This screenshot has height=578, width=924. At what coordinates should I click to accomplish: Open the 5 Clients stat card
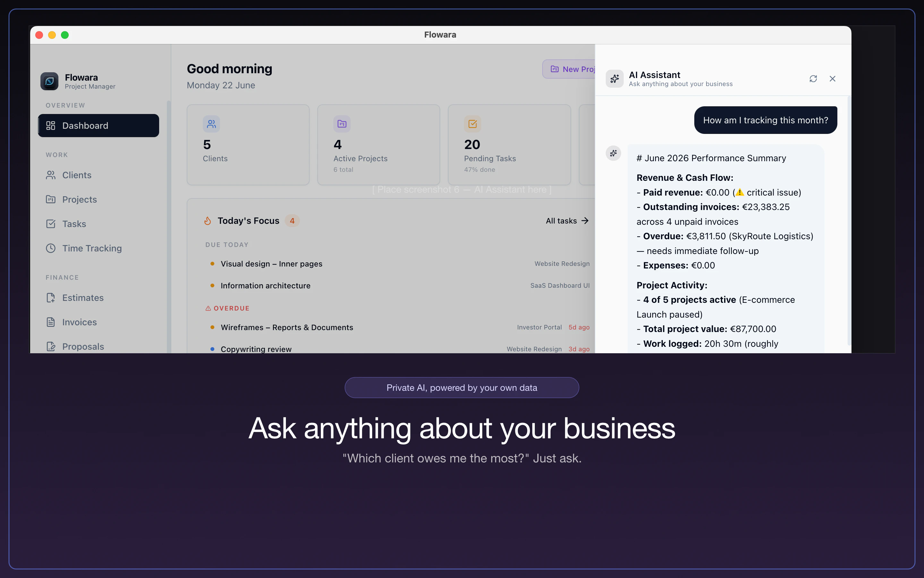tap(248, 145)
